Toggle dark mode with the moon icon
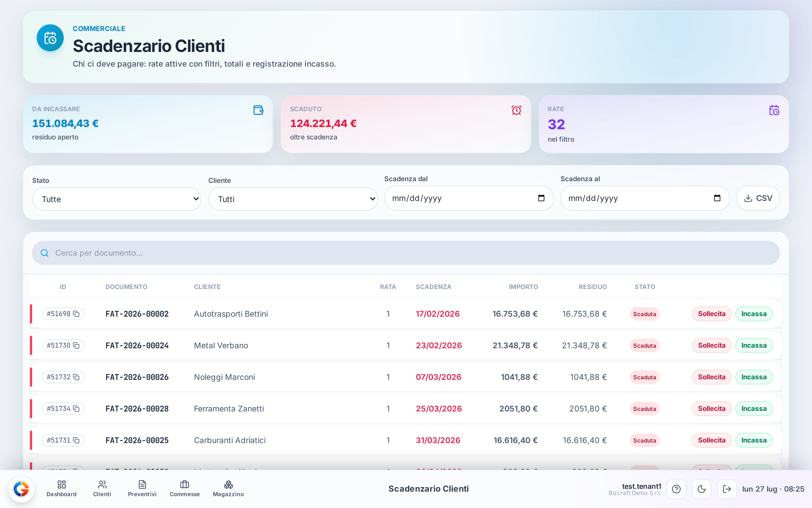 (x=701, y=489)
